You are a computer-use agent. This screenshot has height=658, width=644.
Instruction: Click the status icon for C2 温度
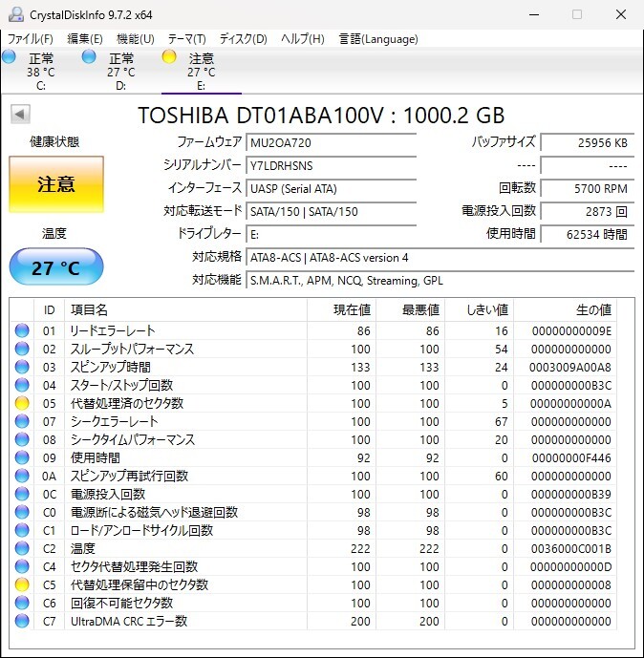(22, 548)
